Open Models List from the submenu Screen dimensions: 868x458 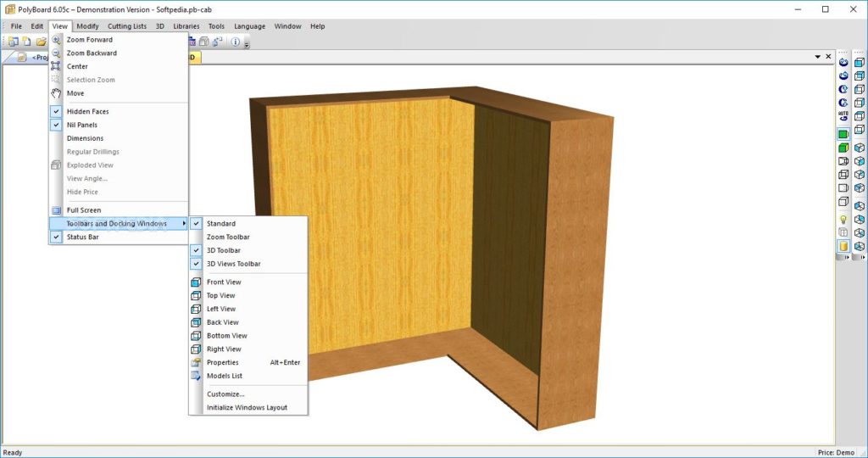(x=248, y=376)
